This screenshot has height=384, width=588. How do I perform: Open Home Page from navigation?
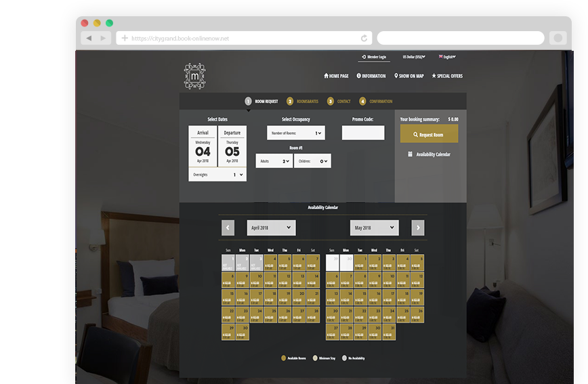(x=336, y=76)
